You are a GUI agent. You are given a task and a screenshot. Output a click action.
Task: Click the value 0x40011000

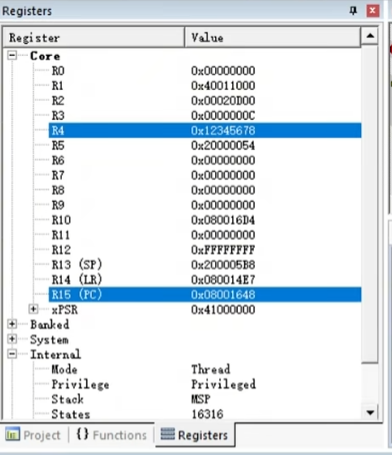pos(223,86)
